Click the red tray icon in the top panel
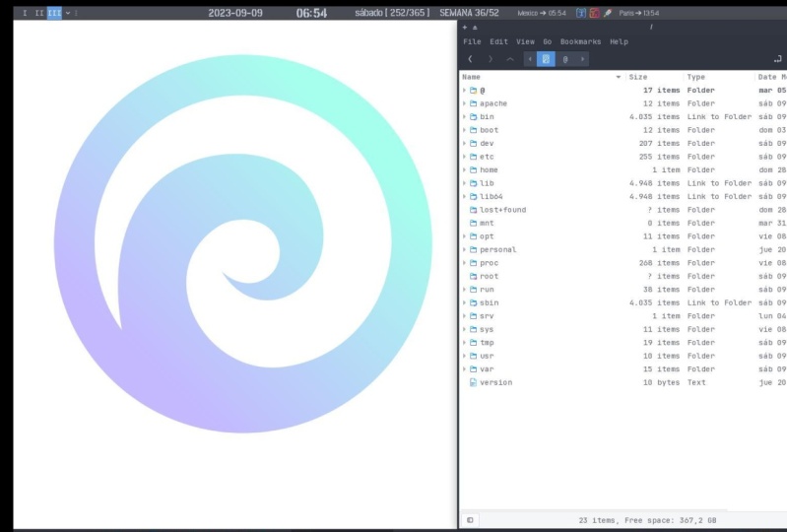The width and height of the screenshot is (787, 532). pyautogui.click(x=594, y=13)
